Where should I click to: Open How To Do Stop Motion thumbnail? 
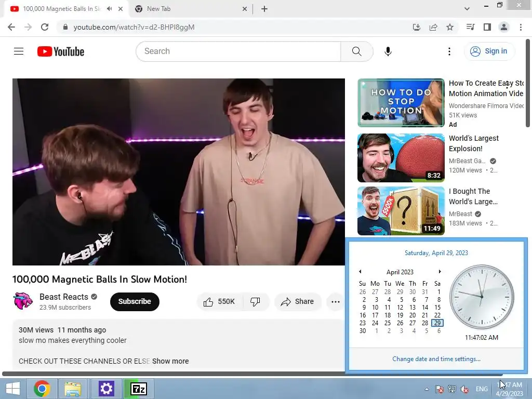pos(401,103)
